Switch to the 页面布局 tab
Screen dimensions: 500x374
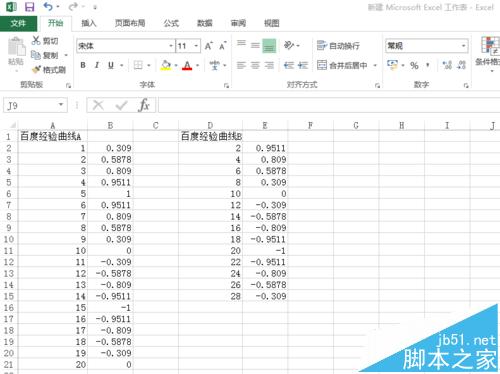point(130,23)
